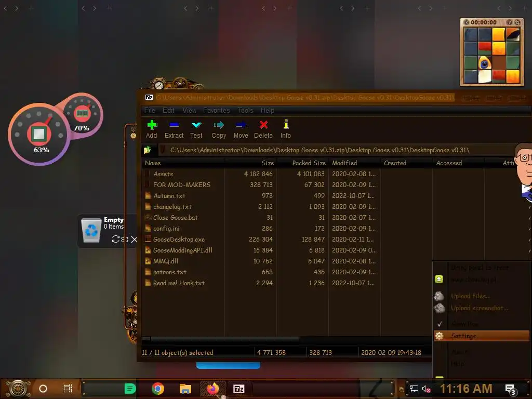532x399 pixels.
Task: Open the Edit menu
Action: pyautogui.click(x=168, y=110)
